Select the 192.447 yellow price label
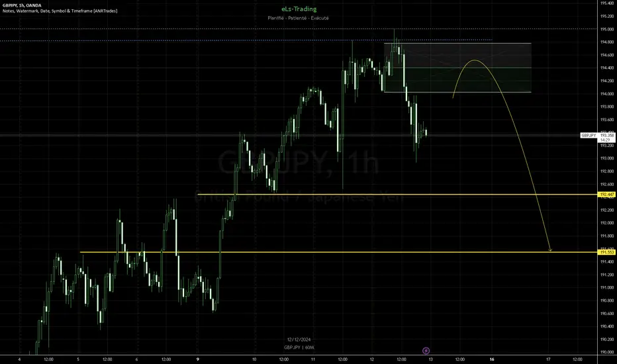Screen dimensions: 617x364 tap(607, 195)
